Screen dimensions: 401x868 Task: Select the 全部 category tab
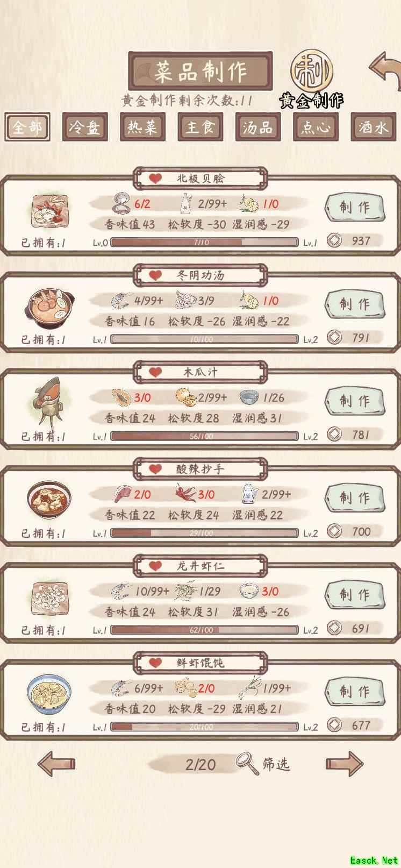pos(27,127)
